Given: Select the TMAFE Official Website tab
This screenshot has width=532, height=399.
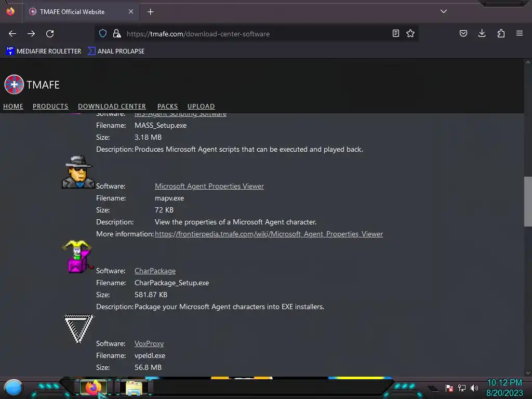Looking at the screenshot, I should tap(82, 12).
